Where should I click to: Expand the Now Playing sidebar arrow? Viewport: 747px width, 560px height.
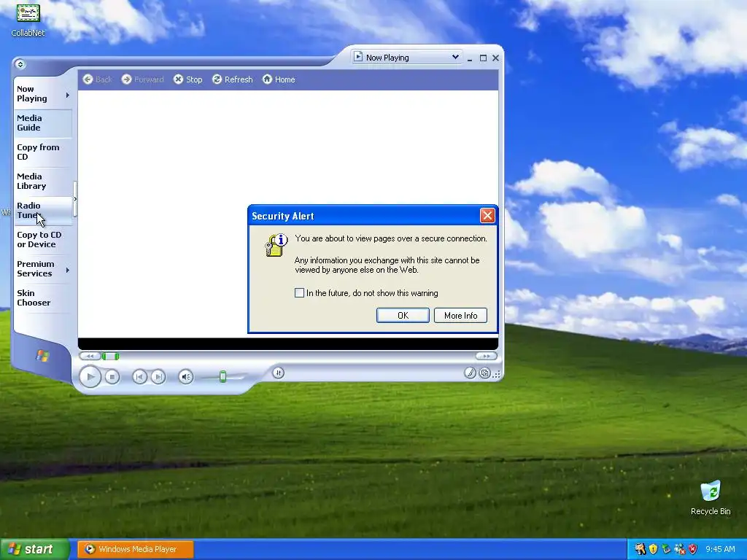click(x=68, y=96)
